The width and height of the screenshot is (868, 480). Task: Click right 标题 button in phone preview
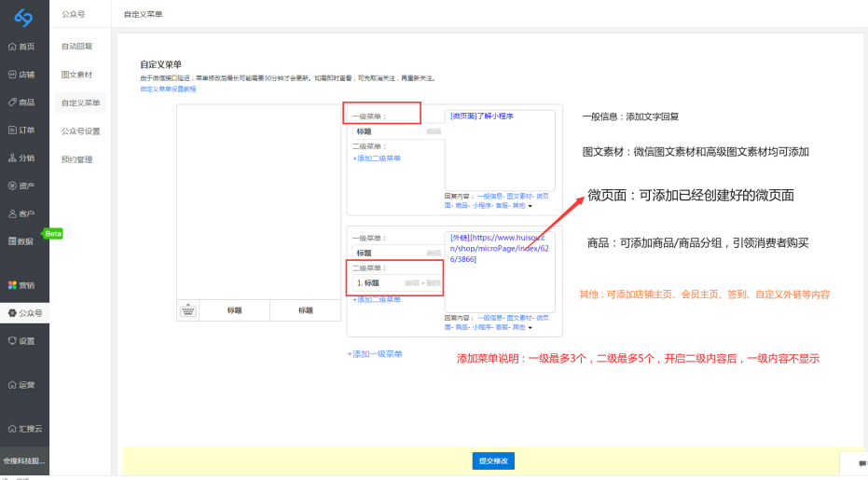click(x=306, y=310)
